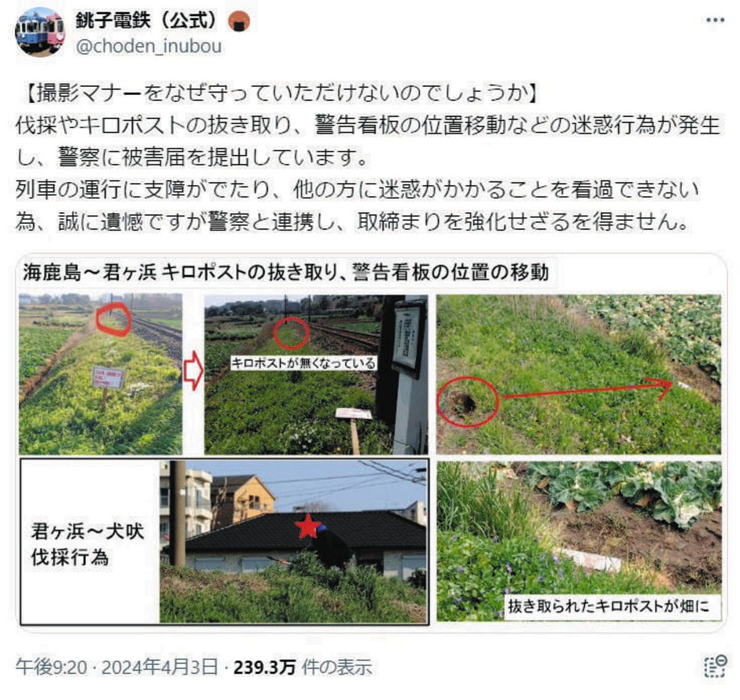Open the reader view icon at bottom right
This screenshot has height=700, width=740.
coord(715,666)
